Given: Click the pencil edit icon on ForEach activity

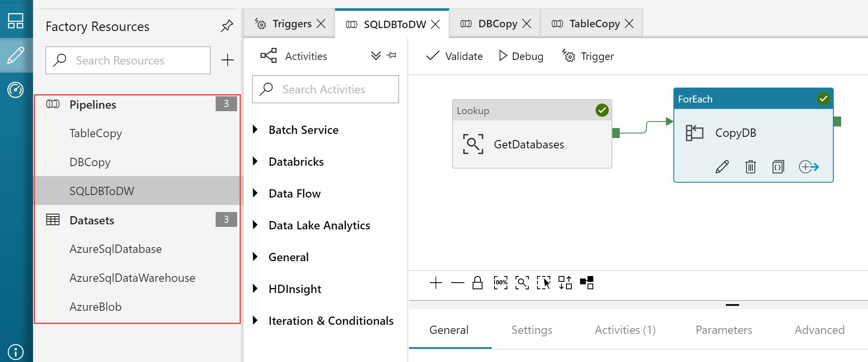Looking at the screenshot, I should coord(722,167).
